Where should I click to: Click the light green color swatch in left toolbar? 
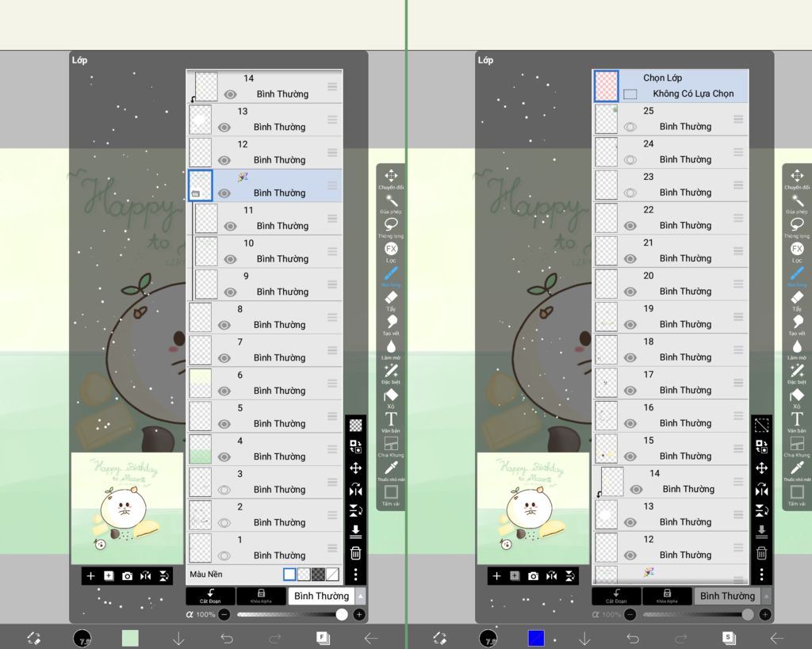[x=130, y=638]
